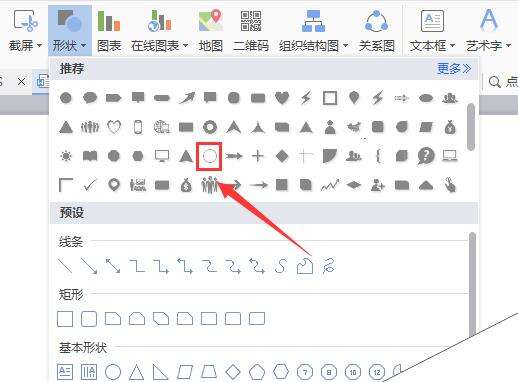Insert a 关系图 relationship diagram
518x382 pixels.
click(377, 31)
